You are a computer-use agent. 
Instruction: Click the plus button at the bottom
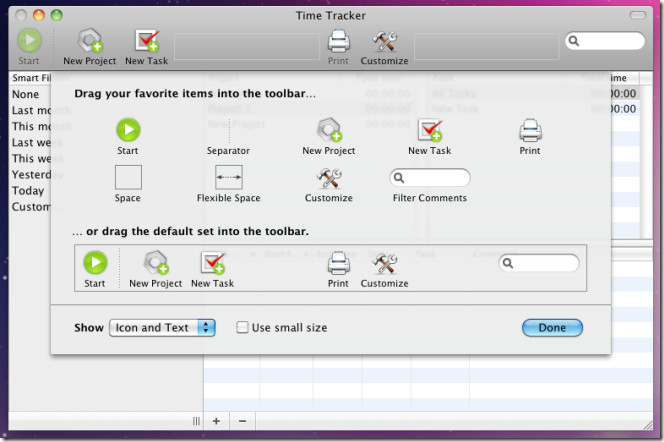pos(216,421)
